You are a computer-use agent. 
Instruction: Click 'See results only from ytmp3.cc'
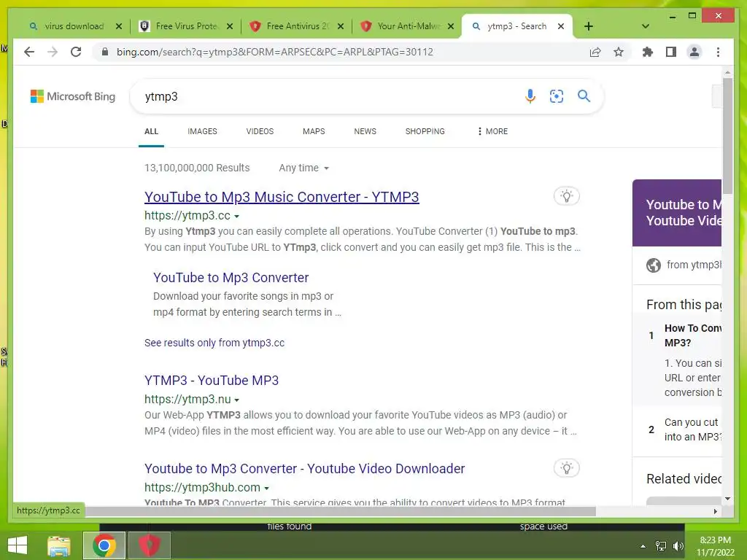pos(214,343)
